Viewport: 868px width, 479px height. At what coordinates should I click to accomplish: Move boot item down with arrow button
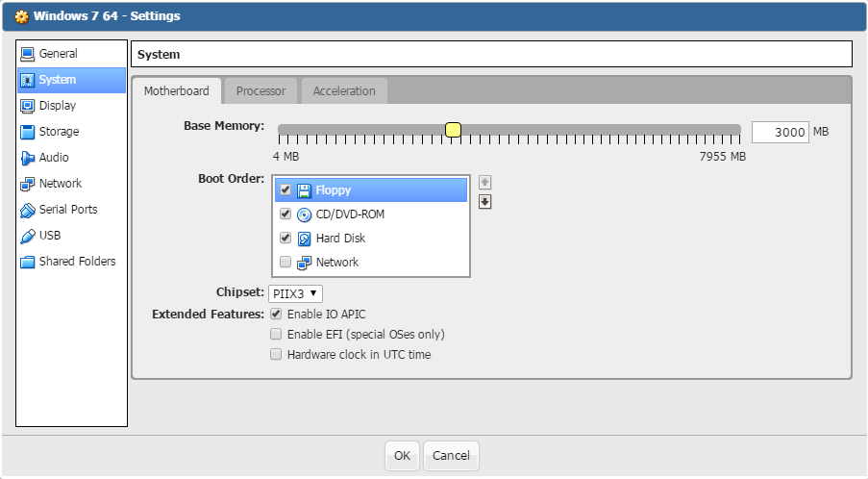coord(485,201)
